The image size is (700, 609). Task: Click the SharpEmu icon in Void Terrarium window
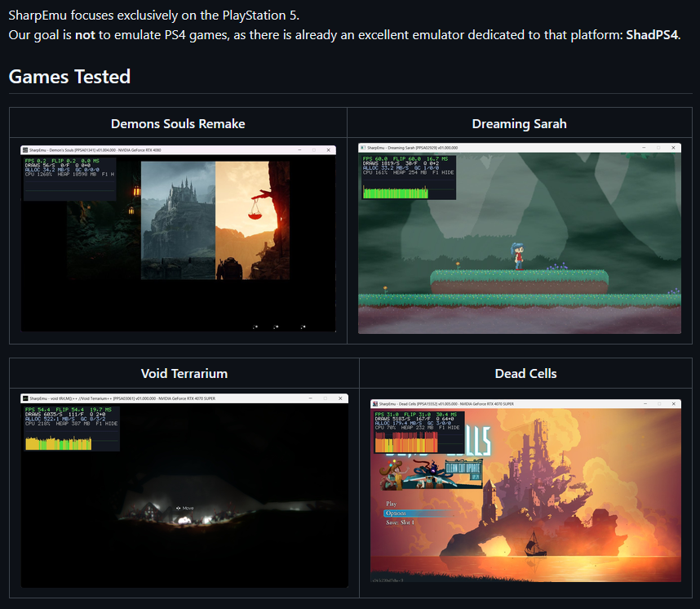25,398
